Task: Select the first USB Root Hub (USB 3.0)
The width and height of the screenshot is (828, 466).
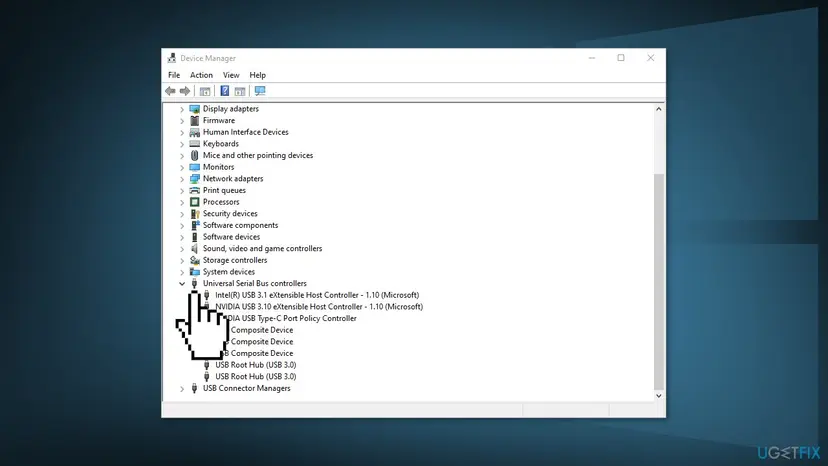Action: pos(256,365)
